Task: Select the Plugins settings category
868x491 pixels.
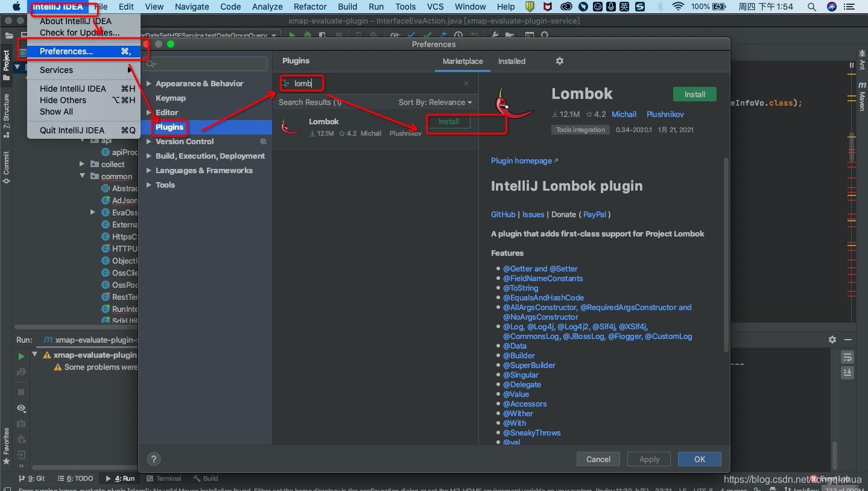Action: pyautogui.click(x=206, y=127)
